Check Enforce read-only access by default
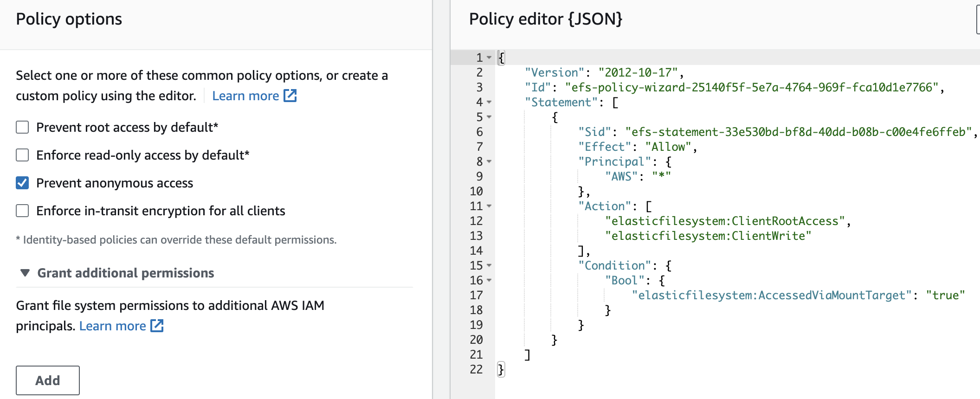Viewport: 980px width, 399px height. coord(22,155)
